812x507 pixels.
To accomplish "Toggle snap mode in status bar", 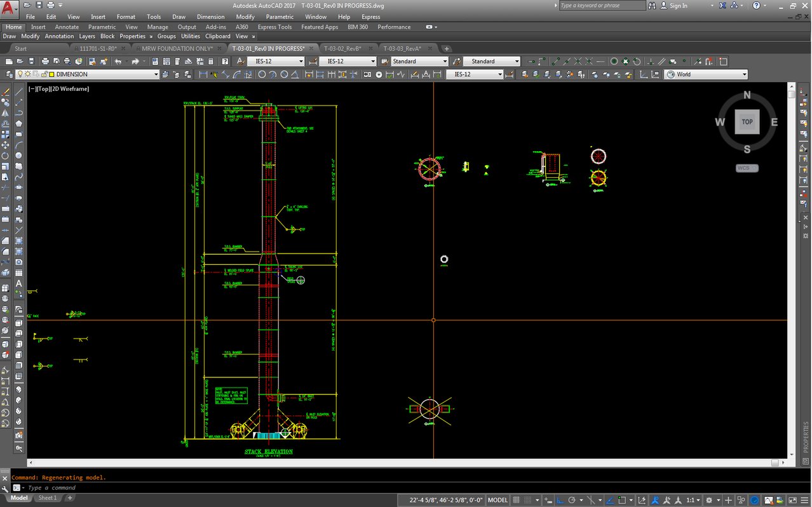I will click(527, 500).
